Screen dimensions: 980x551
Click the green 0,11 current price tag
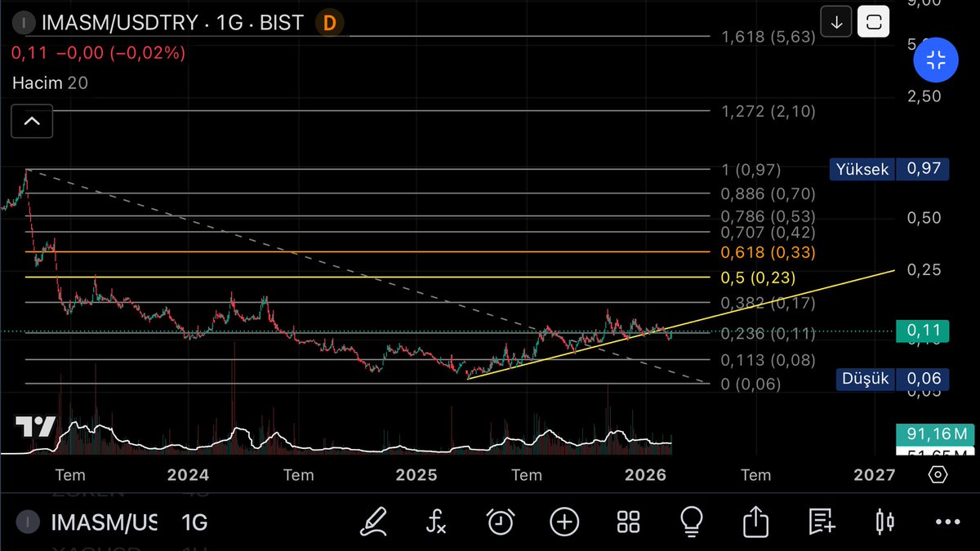point(921,331)
